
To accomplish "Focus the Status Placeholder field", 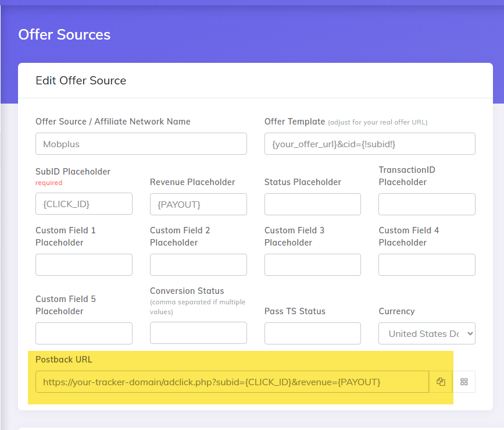I will pos(312,204).
